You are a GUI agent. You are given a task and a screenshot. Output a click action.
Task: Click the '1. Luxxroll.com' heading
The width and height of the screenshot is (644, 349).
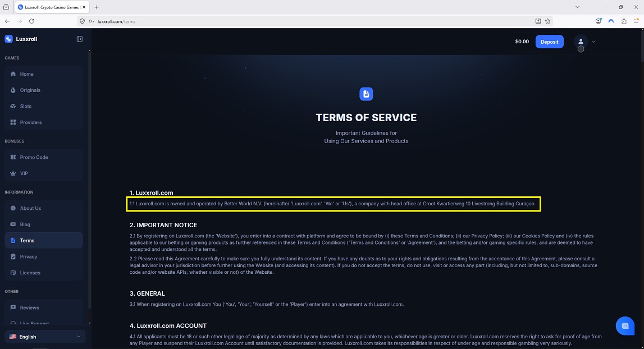click(x=151, y=192)
